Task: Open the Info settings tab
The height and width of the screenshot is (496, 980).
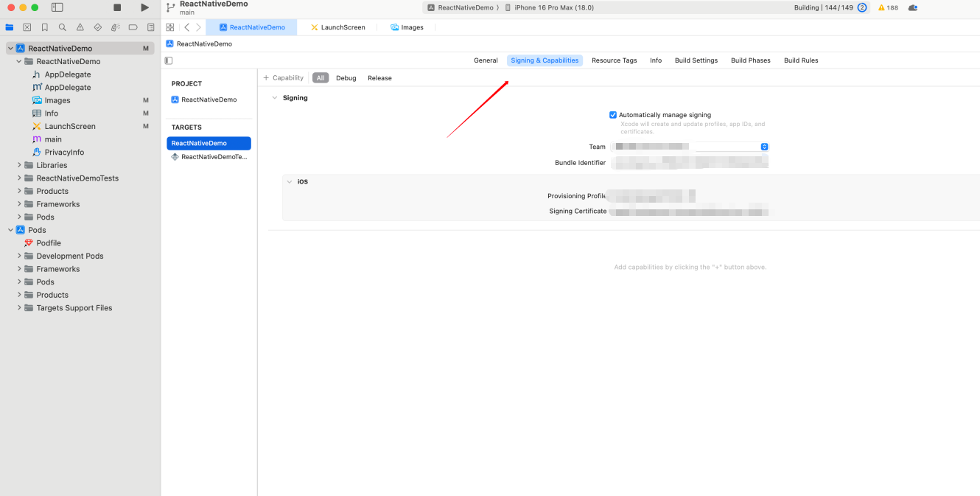Action: point(656,60)
